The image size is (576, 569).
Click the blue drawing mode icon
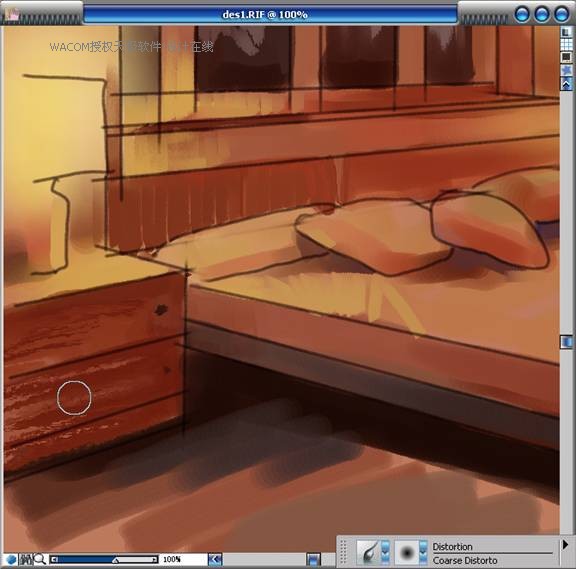click(11, 559)
